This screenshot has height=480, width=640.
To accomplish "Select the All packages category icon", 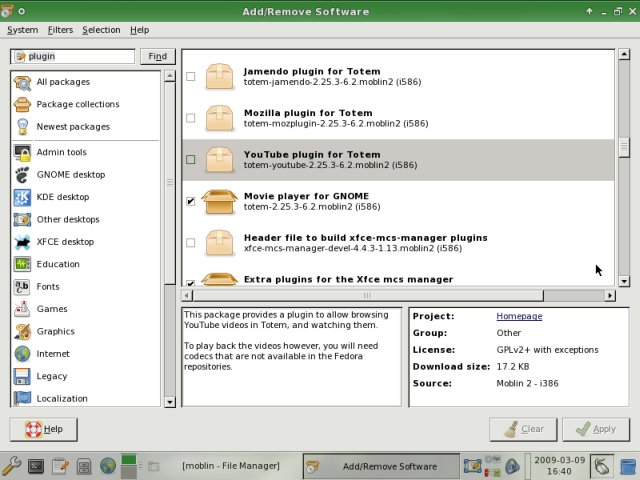I will (x=22, y=82).
